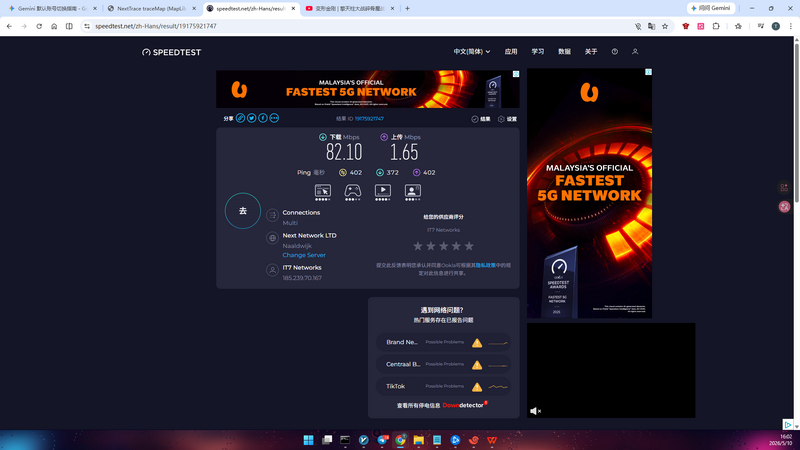This screenshot has width=800, height=450.
Task: Click the SPEEDTEST logo
Action: [171, 52]
